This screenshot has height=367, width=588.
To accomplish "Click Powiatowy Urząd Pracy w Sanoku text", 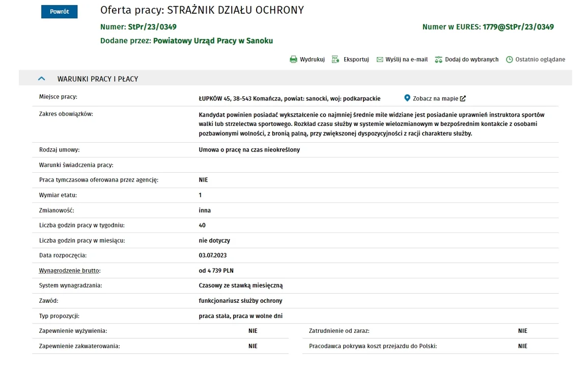I will pyautogui.click(x=213, y=41).
